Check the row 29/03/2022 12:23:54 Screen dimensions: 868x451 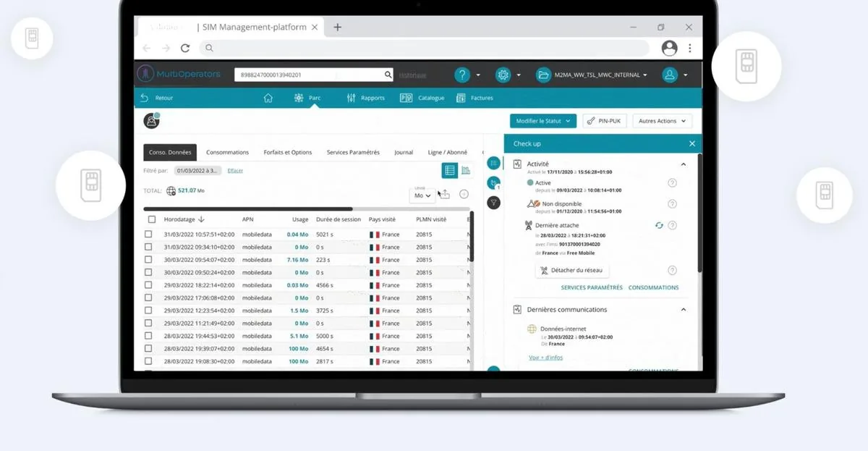tap(148, 311)
